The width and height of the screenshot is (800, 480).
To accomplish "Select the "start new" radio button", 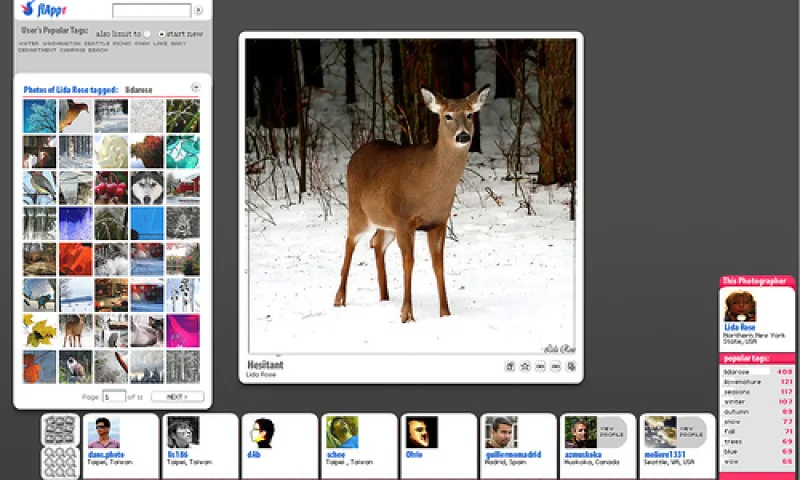I will tap(162, 34).
